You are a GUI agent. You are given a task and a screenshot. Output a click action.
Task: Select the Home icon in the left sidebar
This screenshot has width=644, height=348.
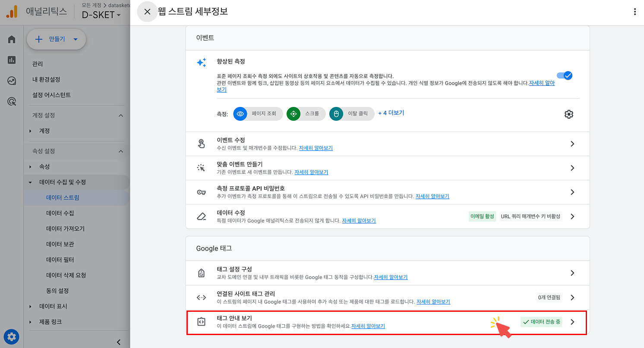11,39
